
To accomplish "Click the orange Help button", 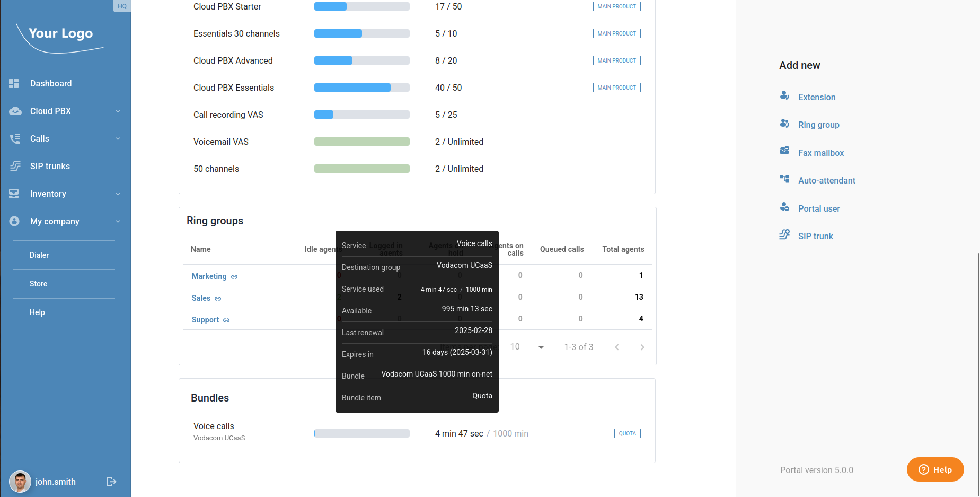I will point(935,469).
